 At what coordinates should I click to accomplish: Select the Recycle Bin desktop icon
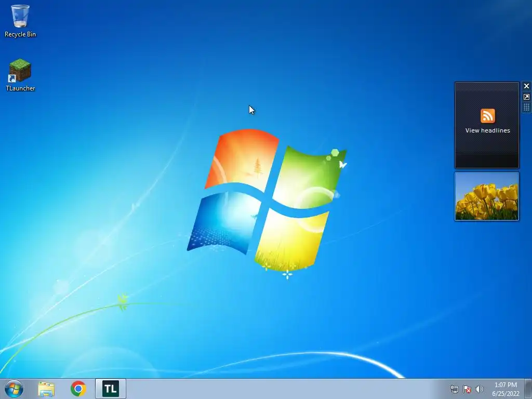[20, 20]
